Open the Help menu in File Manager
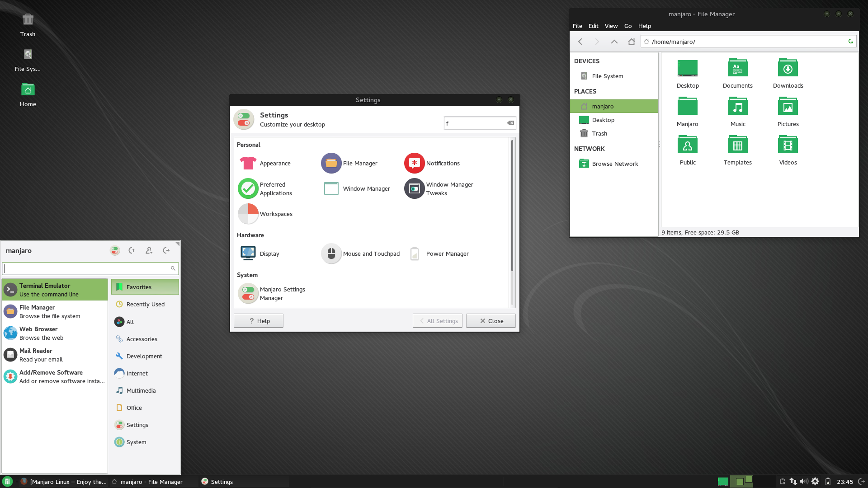Viewport: 868px width, 488px height. (644, 26)
